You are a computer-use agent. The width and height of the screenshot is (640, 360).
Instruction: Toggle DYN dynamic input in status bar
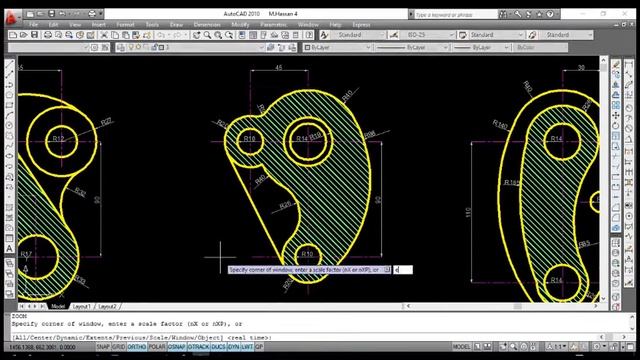pos(233,347)
